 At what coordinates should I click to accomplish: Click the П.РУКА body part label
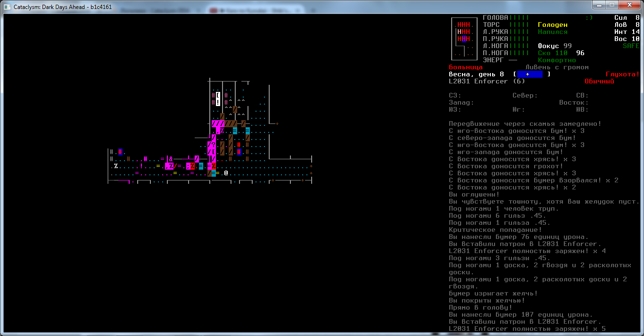click(495, 39)
